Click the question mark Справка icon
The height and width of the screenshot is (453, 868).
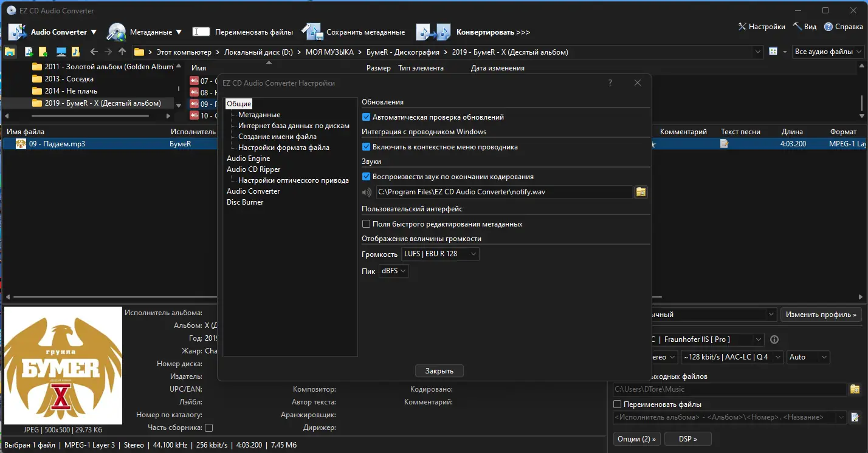pyautogui.click(x=828, y=27)
